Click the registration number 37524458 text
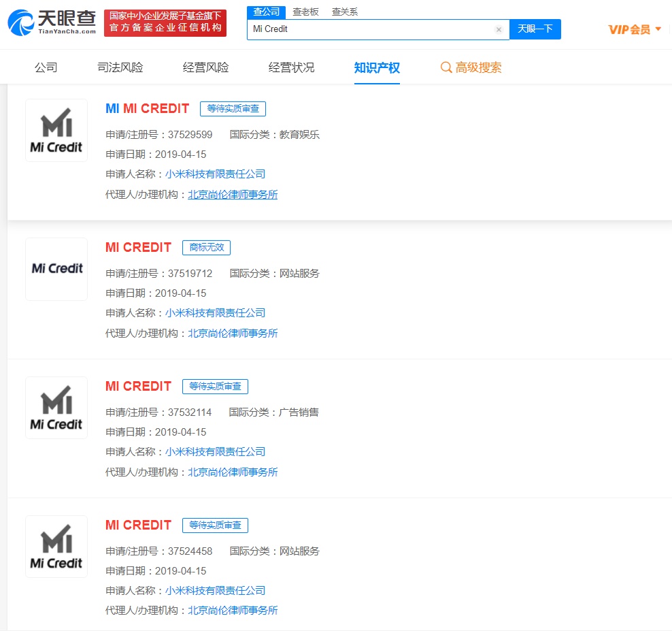Image resolution: width=672 pixels, height=631 pixels. coord(190,551)
